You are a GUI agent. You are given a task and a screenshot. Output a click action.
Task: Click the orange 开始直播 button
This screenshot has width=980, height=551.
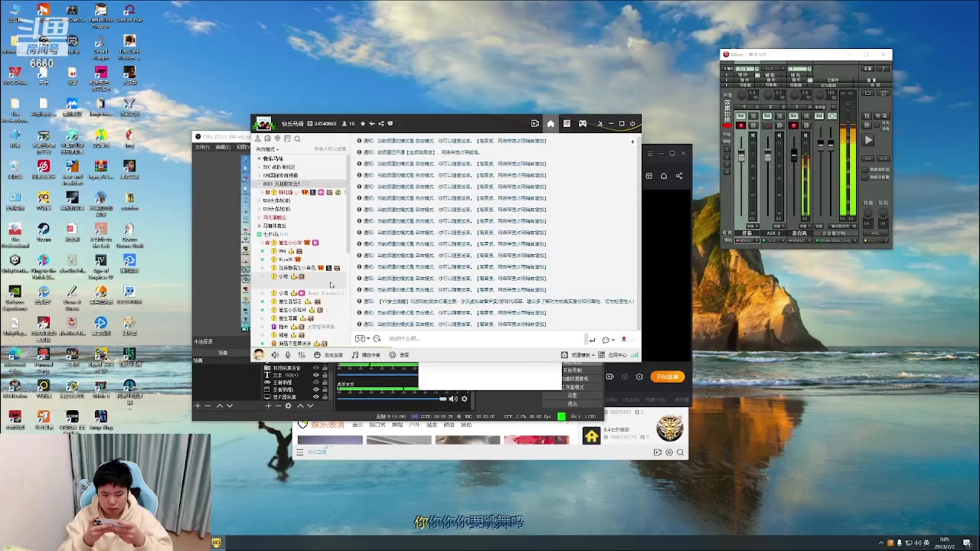667,377
